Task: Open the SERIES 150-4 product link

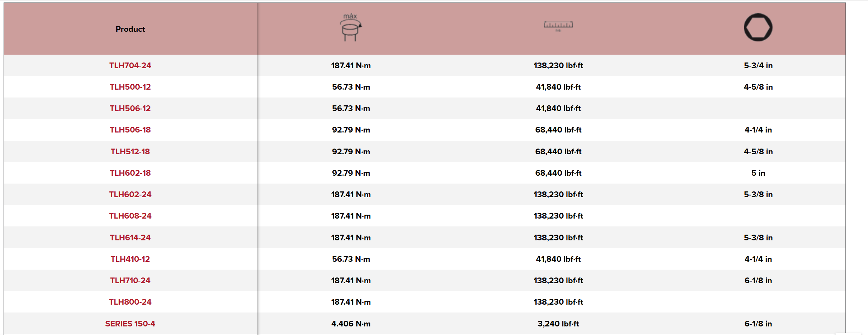Action: pyautogui.click(x=130, y=324)
